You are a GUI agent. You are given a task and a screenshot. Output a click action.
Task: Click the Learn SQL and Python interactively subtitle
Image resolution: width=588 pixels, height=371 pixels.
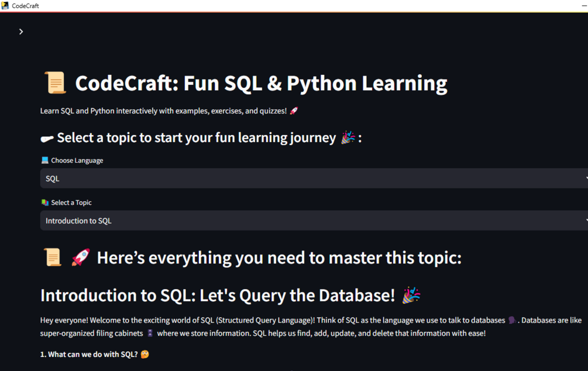click(163, 111)
